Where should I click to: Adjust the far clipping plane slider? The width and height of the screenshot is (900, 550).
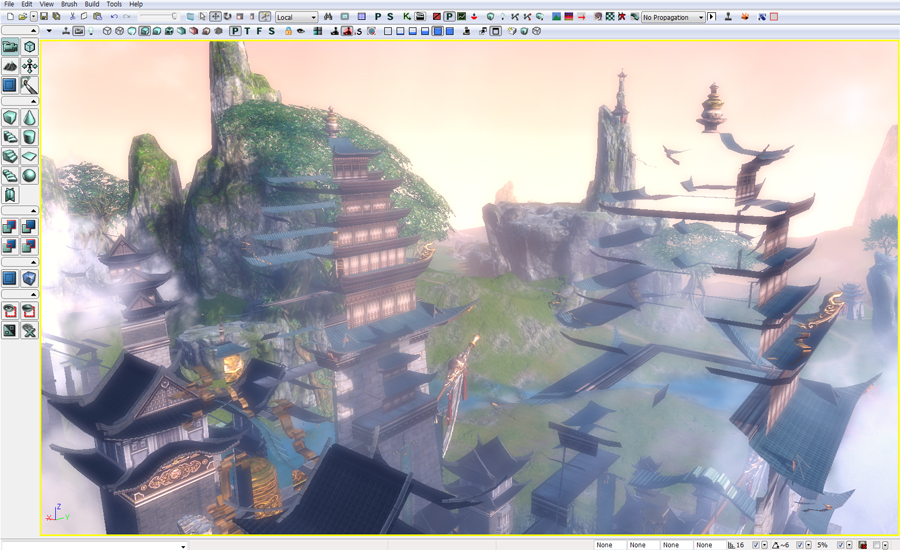pyautogui.click(x=157, y=17)
